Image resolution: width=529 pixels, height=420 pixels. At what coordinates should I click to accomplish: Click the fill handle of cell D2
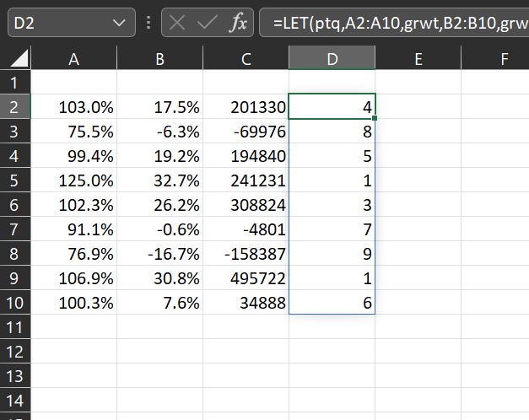tap(375, 118)
